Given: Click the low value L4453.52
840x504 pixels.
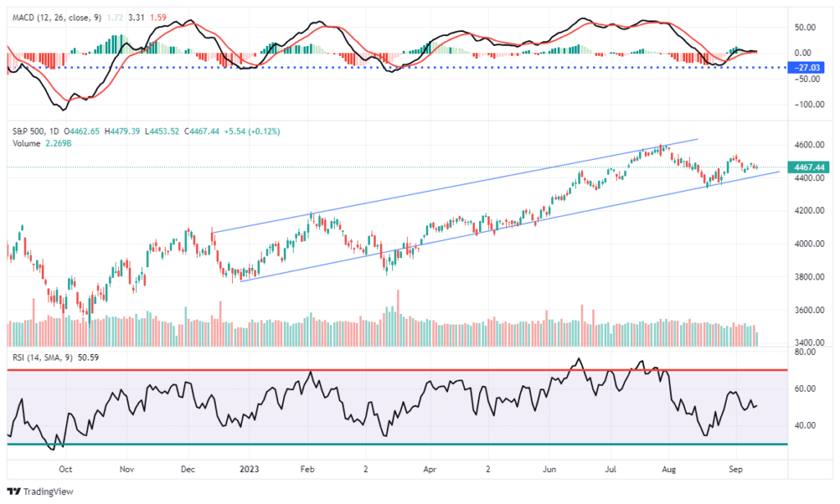Looking at the screenshot, I should (162, 131).
